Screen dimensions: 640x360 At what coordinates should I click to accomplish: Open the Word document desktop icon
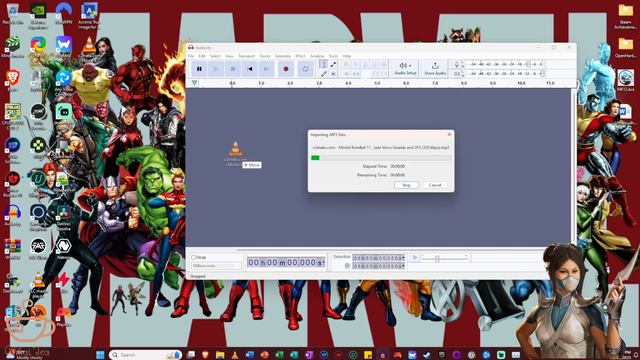(x=624, y=114)
